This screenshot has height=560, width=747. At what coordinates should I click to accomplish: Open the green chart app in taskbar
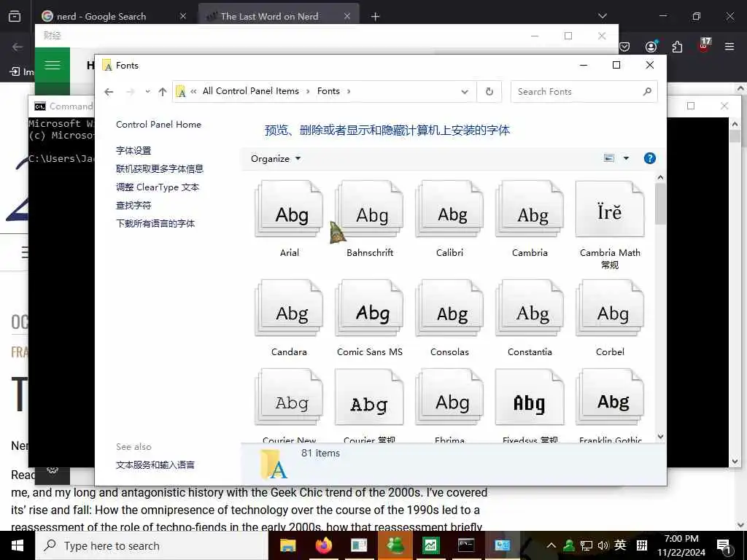point(430,545)
